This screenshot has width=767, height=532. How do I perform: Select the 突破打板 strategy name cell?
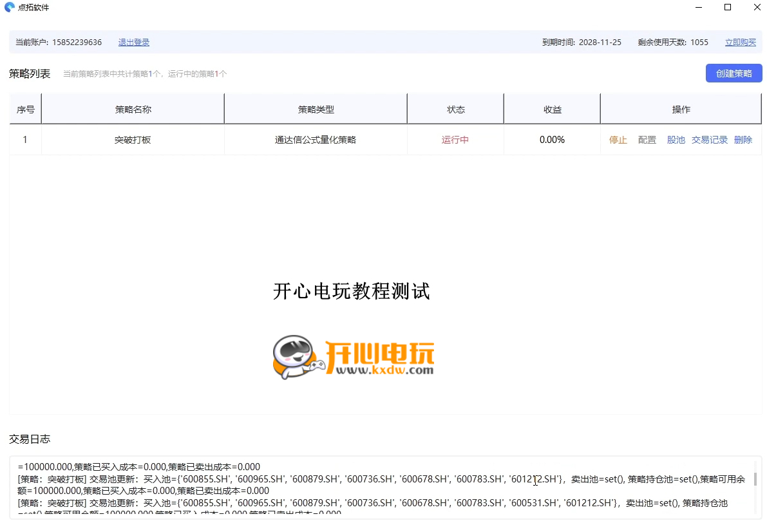[x=132, y=139]
